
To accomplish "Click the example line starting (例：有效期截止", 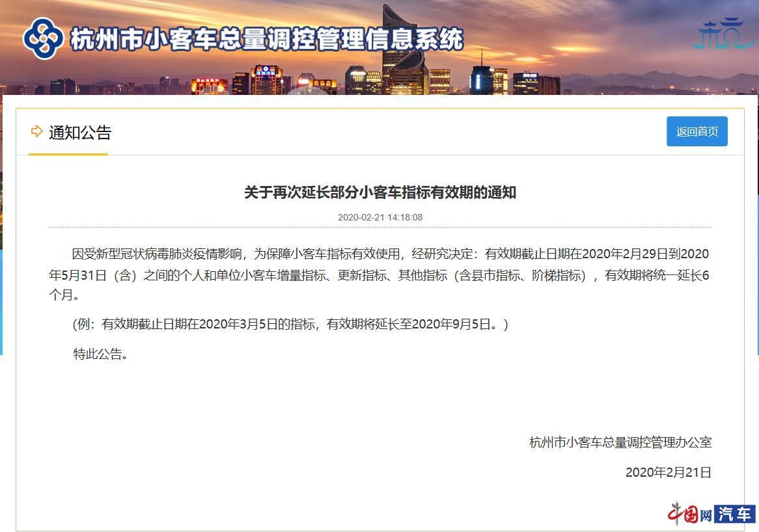I will pos(290,324).
